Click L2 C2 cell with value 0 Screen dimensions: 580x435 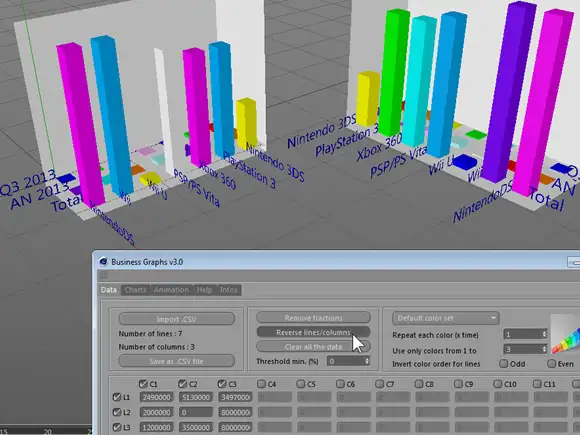[196, 412]
